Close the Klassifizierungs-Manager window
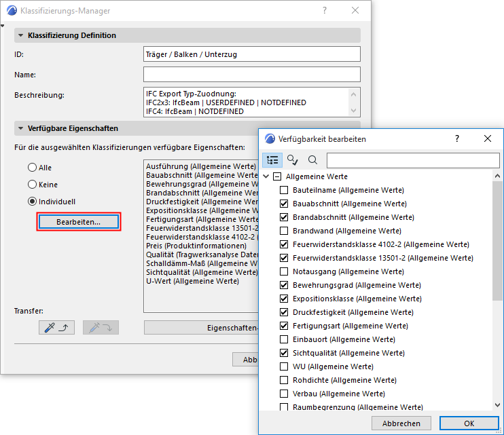Viewport: 504px width, 435px height. click(x=355, y=11)
